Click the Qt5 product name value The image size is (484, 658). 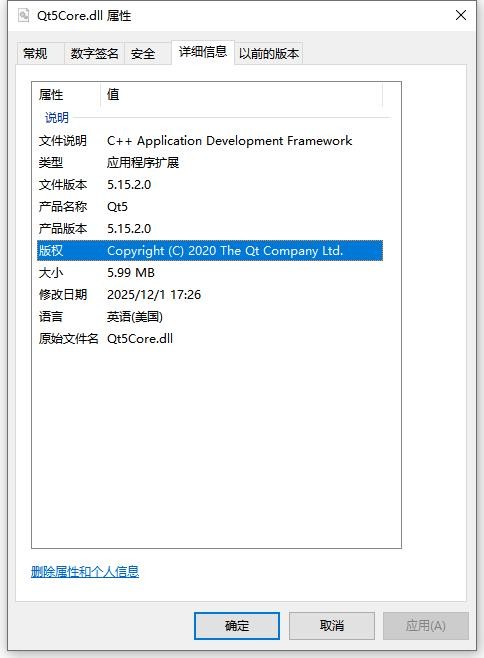point(118,207)
